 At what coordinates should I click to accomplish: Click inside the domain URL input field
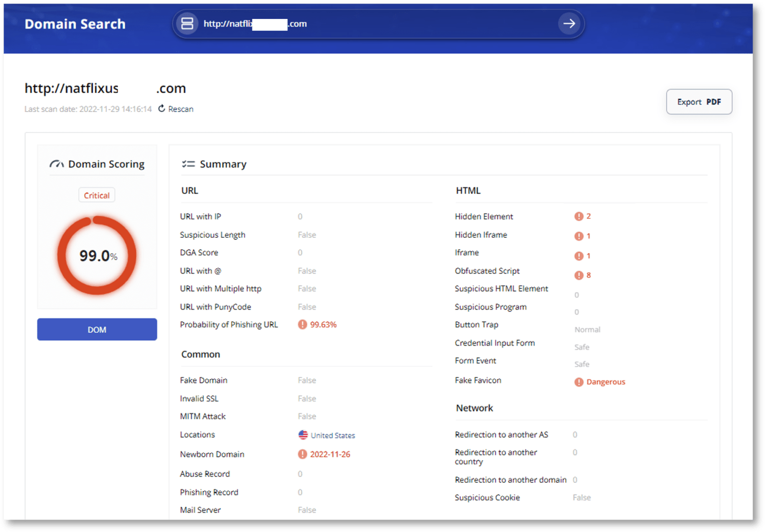[349, 23]
